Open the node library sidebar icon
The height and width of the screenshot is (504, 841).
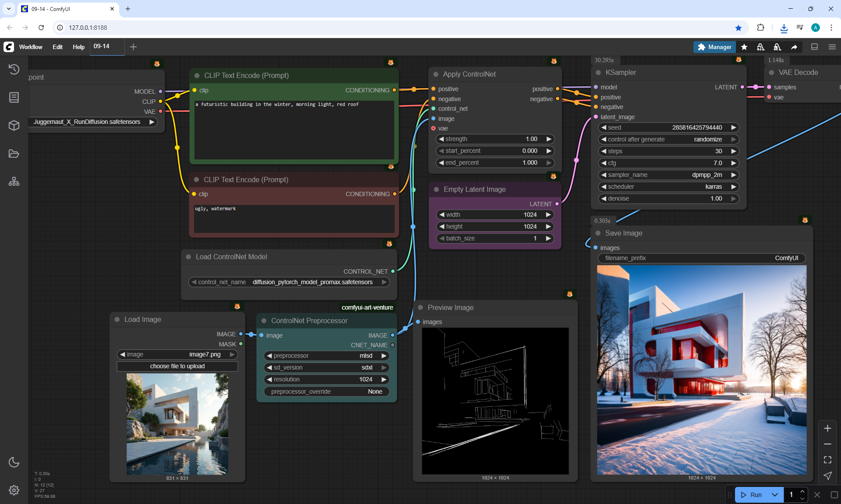click(x=14, y=97)
